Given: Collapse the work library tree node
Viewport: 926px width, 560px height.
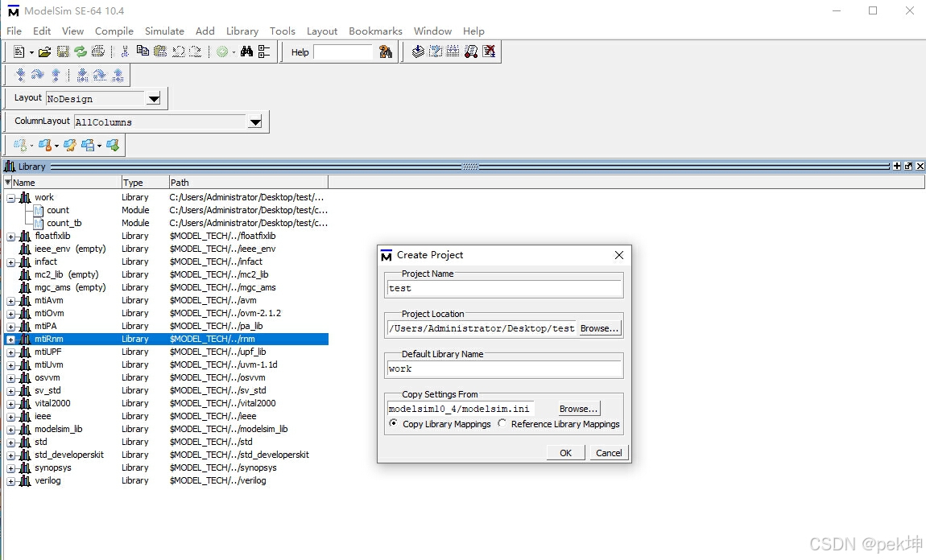Looking at the screenshot, I should (x=10, y=198).
